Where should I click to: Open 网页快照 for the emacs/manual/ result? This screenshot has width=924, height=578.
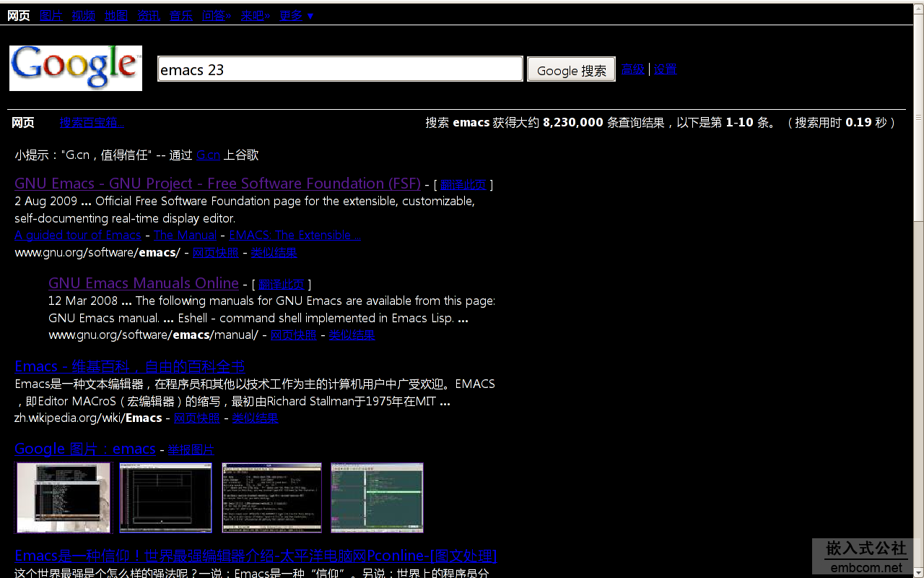[294, 335]
